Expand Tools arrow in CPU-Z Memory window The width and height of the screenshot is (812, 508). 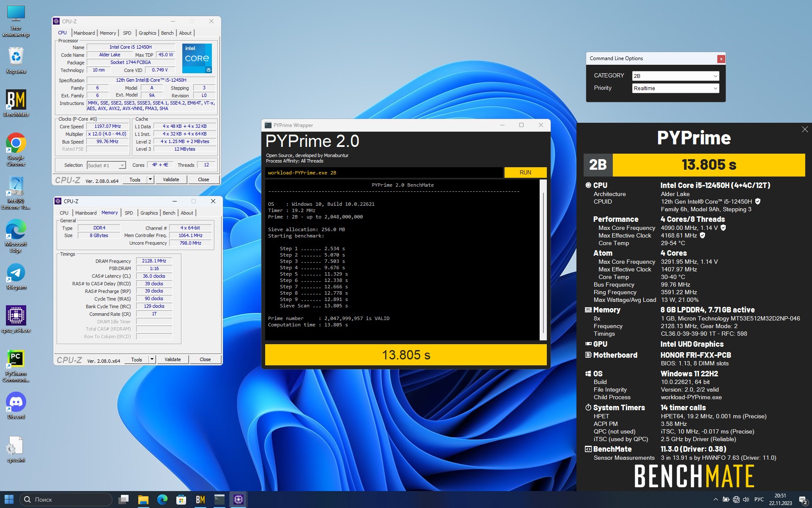click(152, 359)
